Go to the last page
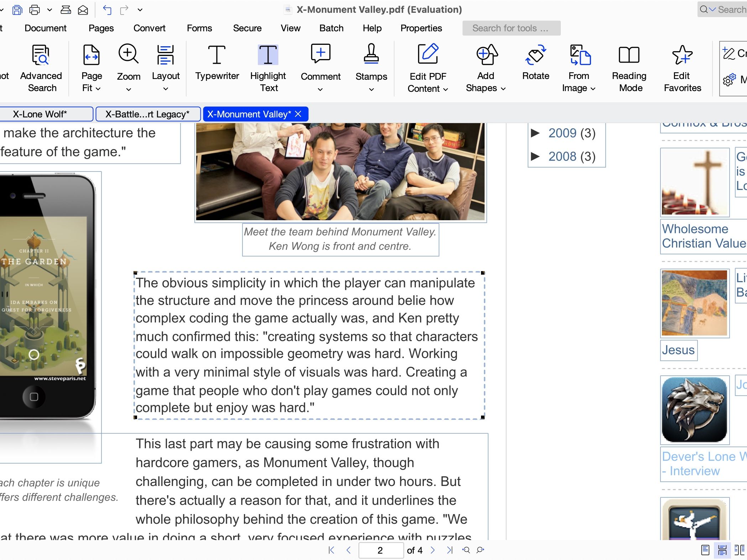Image resolution: width=747 pixels, height=560 pixels. coord(450,550)
